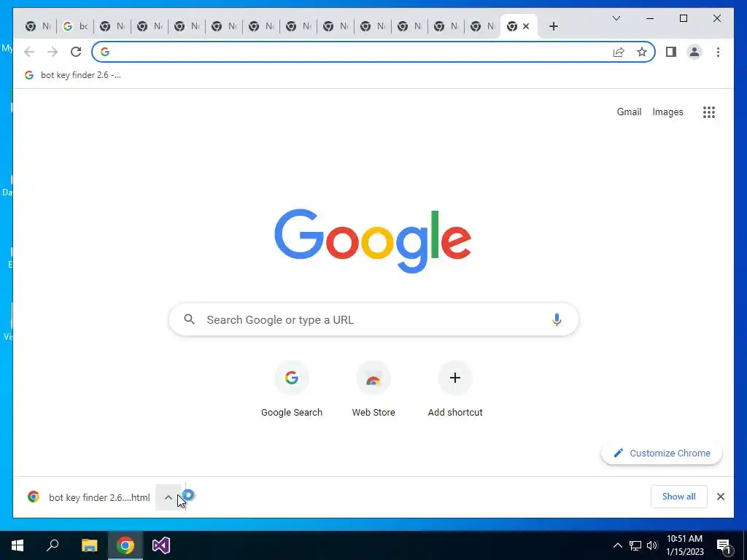Show hidden system tray icons
Screen dimensions: 747x560
(x=617, y=545)
